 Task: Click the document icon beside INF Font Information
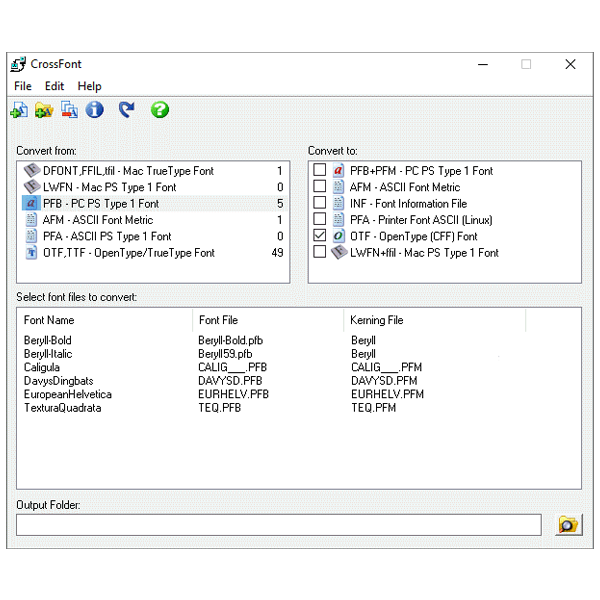click(x=338, y=203)
